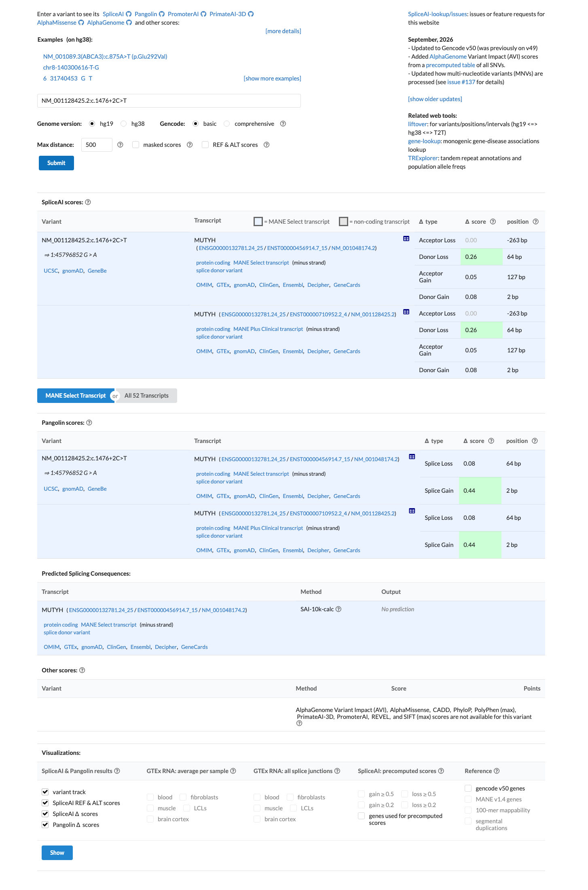Check the gencode v50 genes reference
Image resolution: width=588 pixels, height=890 pixels.
pyautogui.click(x=468, y=788)
